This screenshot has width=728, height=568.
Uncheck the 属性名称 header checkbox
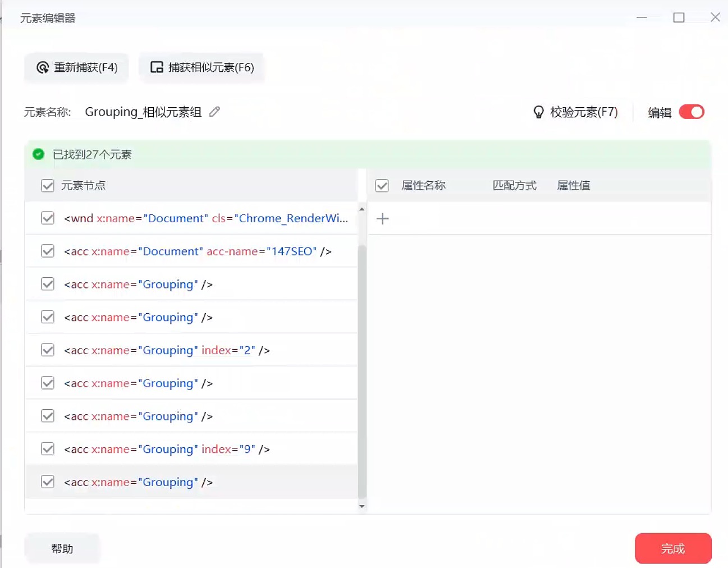[x=382, y=186]
